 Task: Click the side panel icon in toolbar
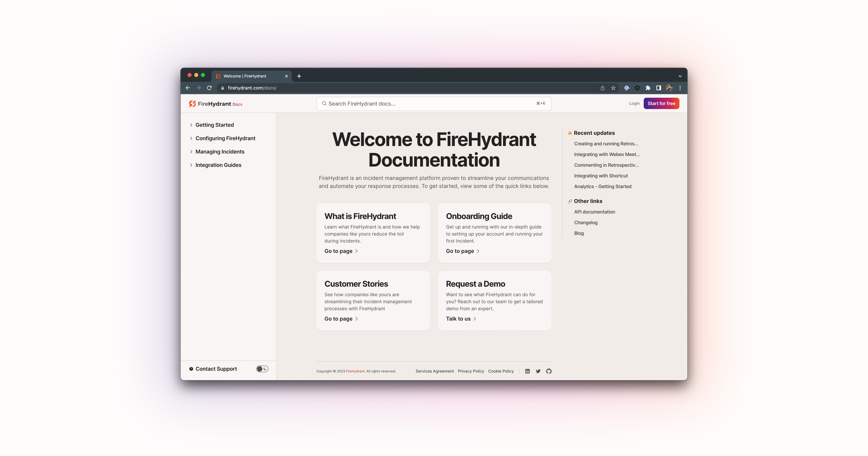[658, 88]
